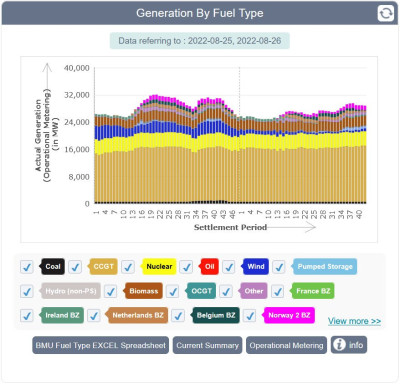The image size is (400, 385).
Task: Click the stacked bar chart area
Action: [x=230, y=136]
